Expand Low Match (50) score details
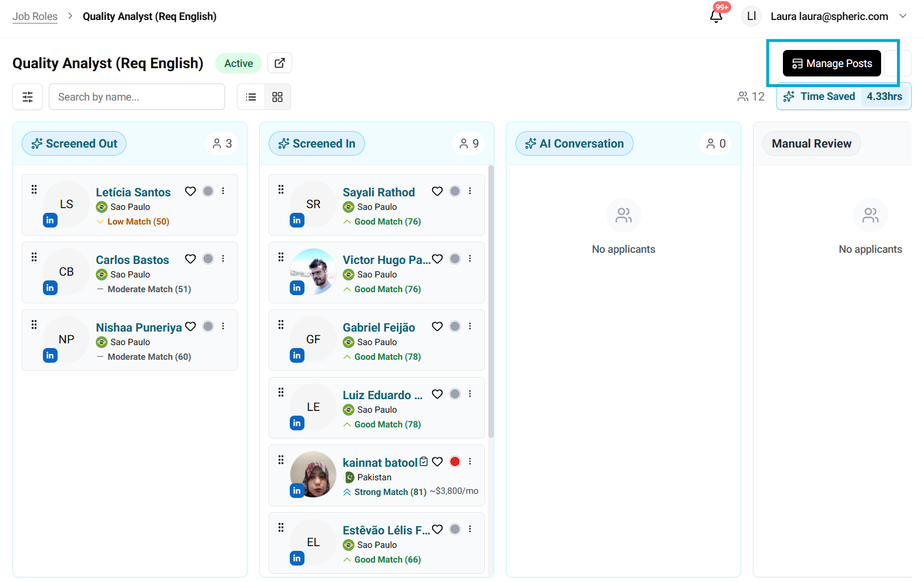 pyautogui.click(x=132, y=222)
